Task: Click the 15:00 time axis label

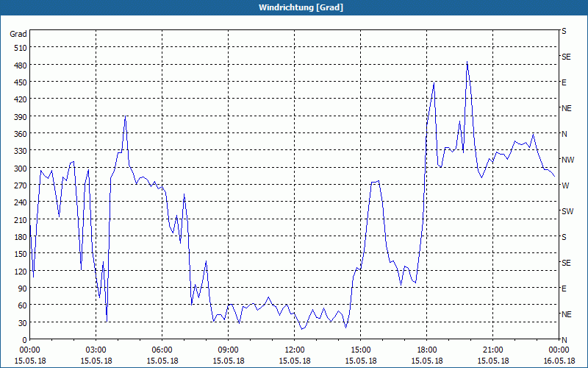Action: 360,350
